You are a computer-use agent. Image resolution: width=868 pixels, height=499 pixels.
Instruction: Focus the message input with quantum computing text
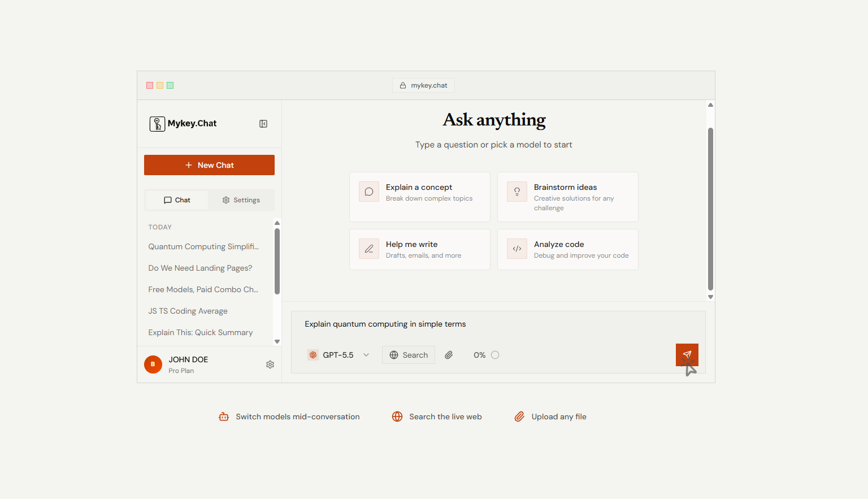pos(498,324)
